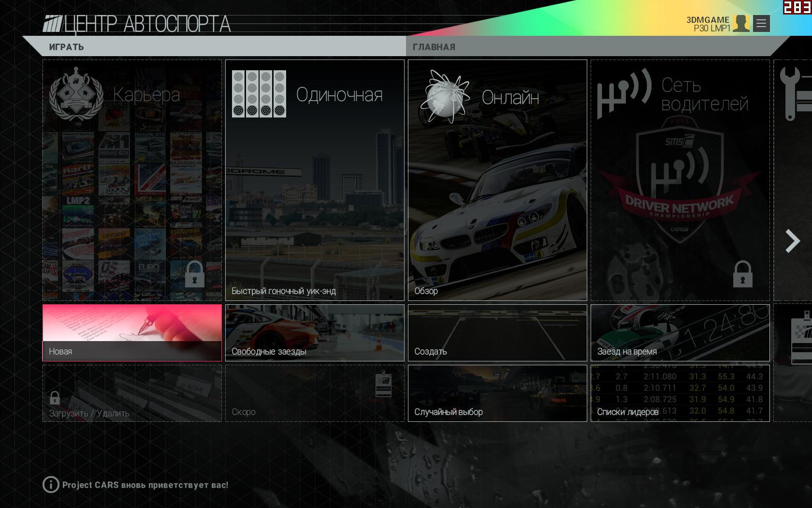Viewport: 812px width, 508px height.
Task: Click the 3DMGAME username text
Action: click(x=708, y=20)
